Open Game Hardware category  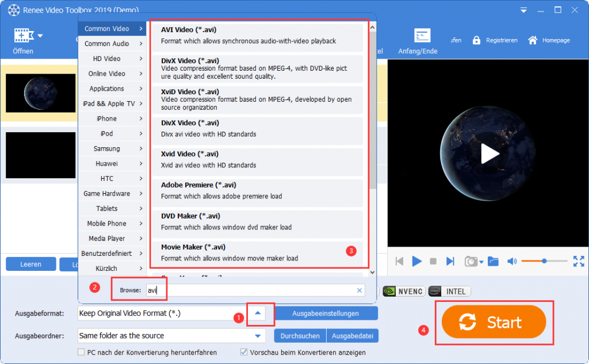(x=112, y=193)
